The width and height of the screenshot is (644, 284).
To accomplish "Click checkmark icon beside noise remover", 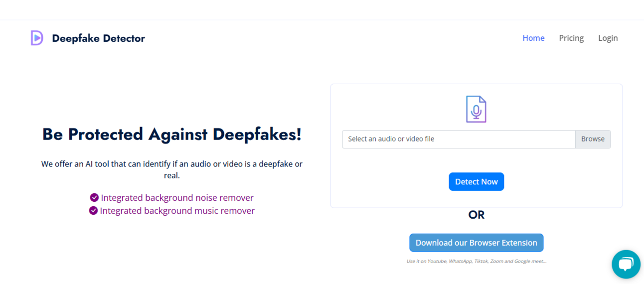I will (94, 198).
